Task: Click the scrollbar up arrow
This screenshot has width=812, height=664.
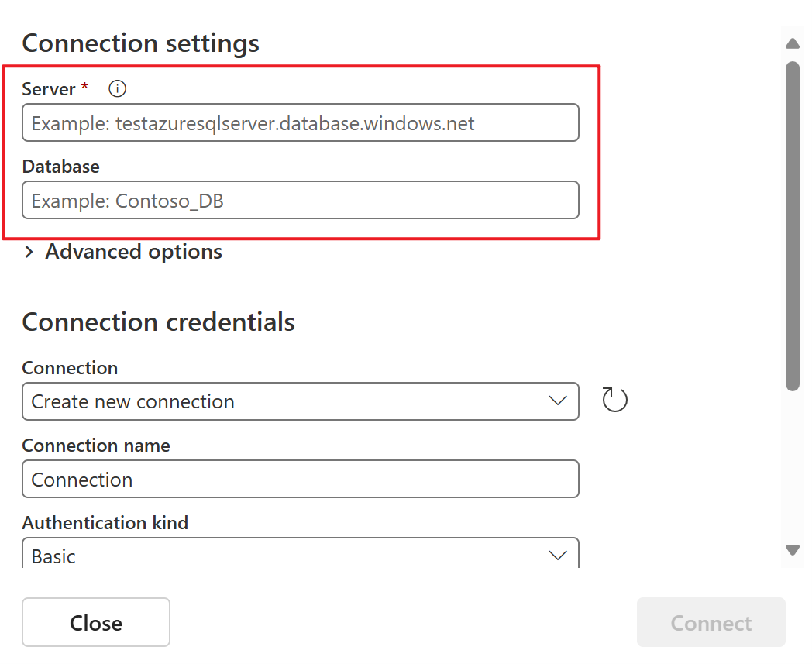Action: point(793,43)
